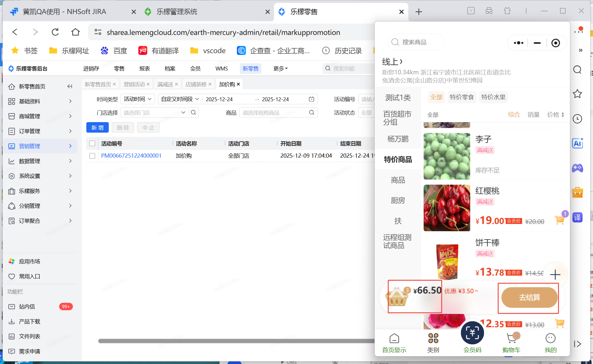593x364 pixels.
Task: Open the 报表 top menu
Action: (145, 69)
